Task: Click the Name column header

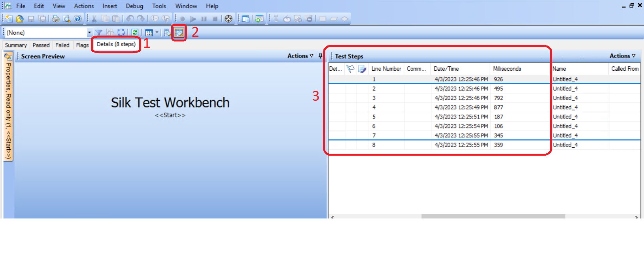Action: click(580, 69)
